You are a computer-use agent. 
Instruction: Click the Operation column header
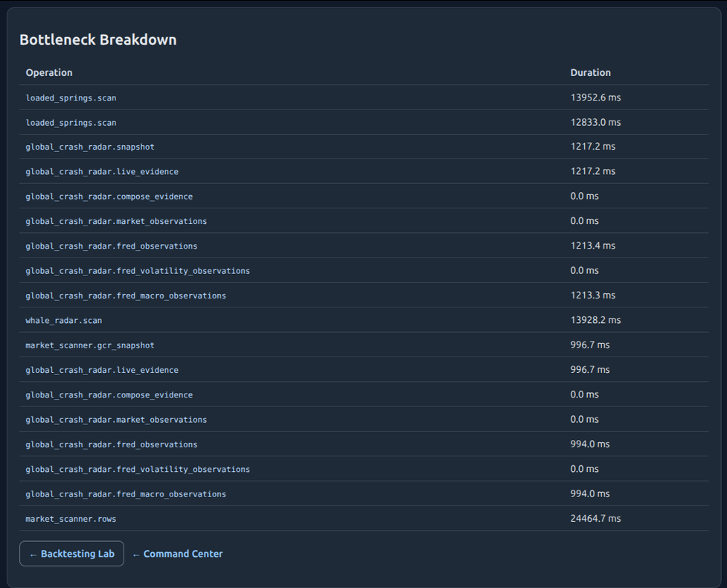tap(48, 72)
